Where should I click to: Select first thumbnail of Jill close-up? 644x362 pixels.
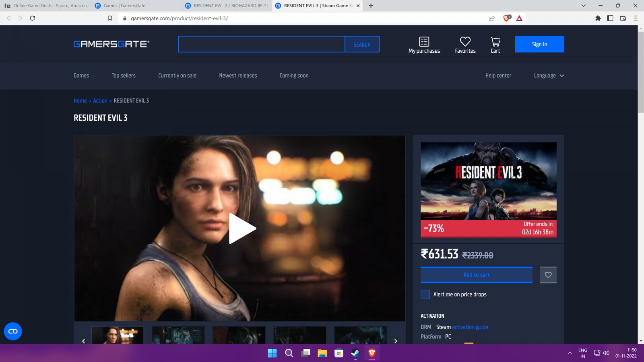118,335
